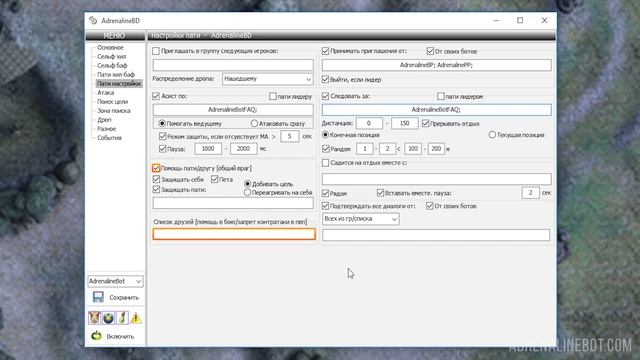Toggle 'Режим защиты, если отсутствует МА' checkbox

162,136
